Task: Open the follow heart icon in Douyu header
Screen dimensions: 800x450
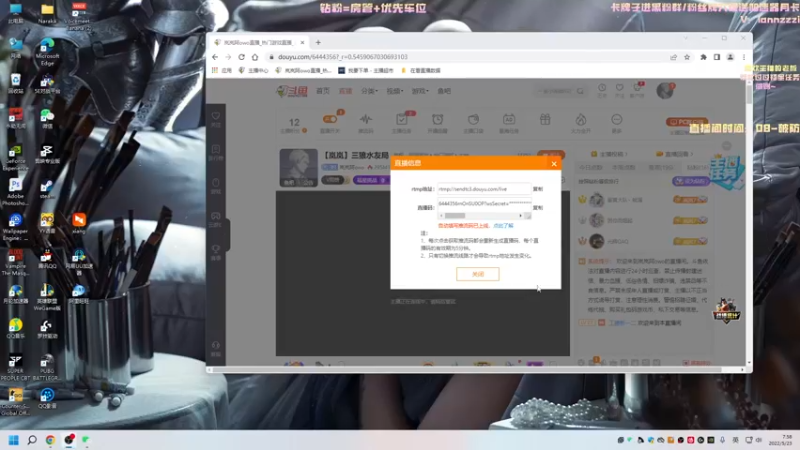Action: click(x=619, y=90)
